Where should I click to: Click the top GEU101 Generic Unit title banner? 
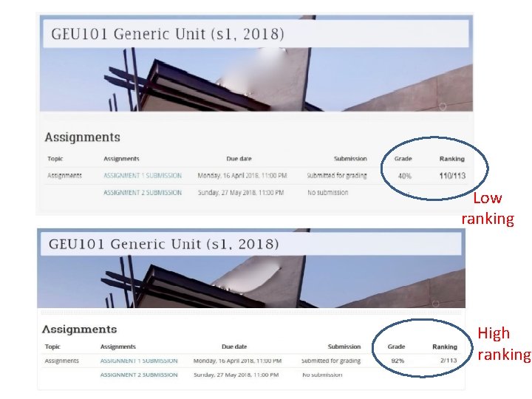256,33
